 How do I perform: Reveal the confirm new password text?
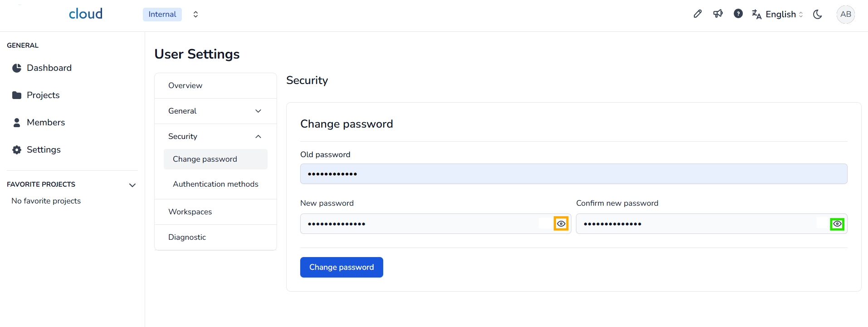[x=837, y=224]
